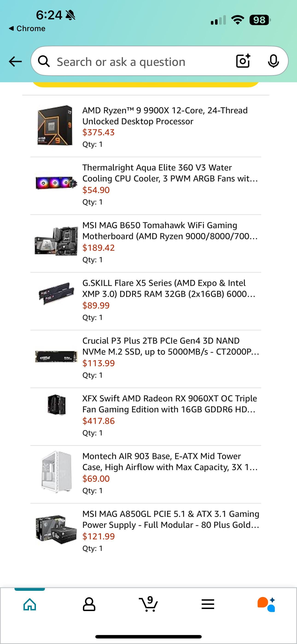This screenshot has height=644, width=297.
Task: Open Montech AIR 903 case thumbnail
Action: pos(57,472)
